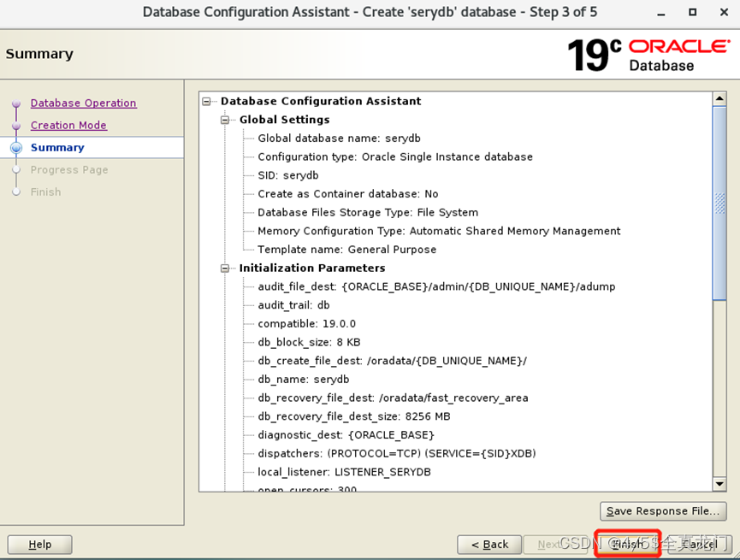740x560 pixels.
Task: Navigate to the Database Operation step
Action: coord(83,103)
